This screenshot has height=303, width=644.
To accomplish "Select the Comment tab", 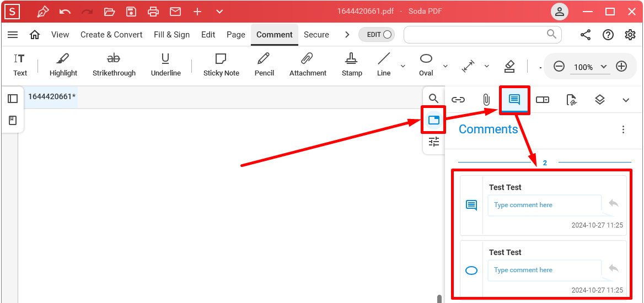I will point(275,35).
